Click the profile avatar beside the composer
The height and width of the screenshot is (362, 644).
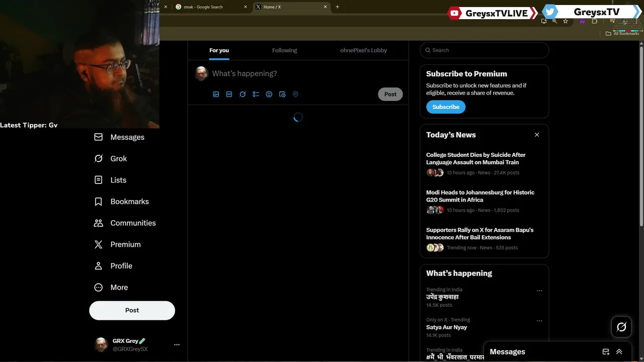(201, 73)
